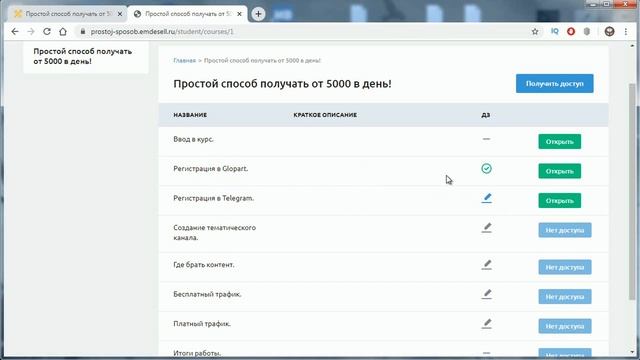Click the КРАТКОЕ ОПИСАНИЕ column header

click(x=325, y=115)
